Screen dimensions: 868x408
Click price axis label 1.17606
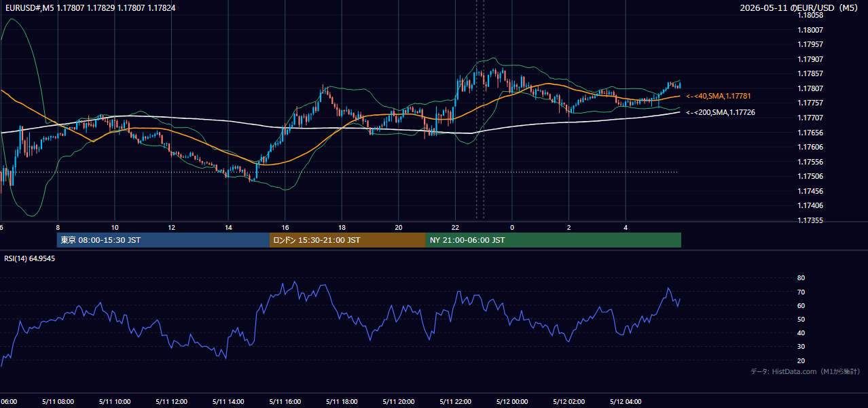tap(810, 147)
